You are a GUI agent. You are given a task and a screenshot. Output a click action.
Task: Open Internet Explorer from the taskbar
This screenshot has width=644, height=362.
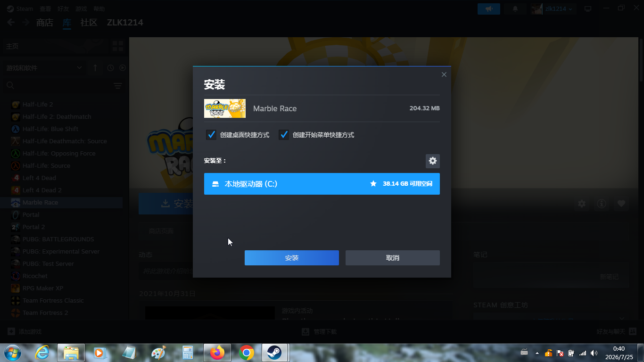(42, 353)
